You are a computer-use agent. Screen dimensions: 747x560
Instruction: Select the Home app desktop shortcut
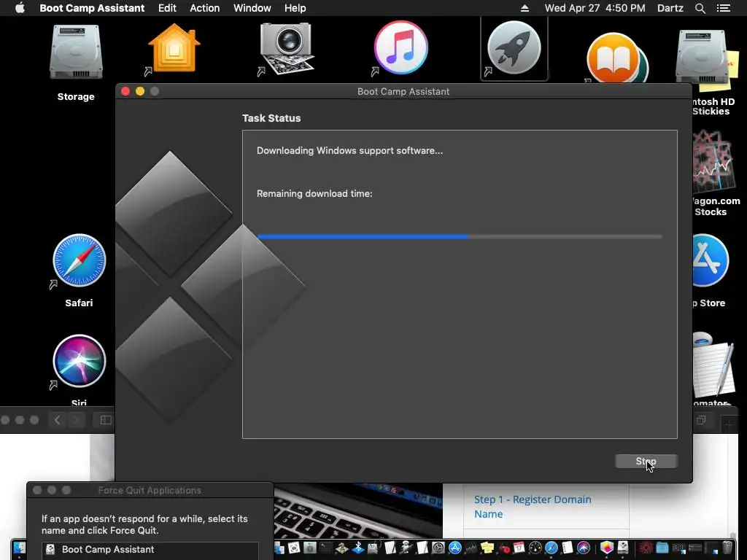pyautogui.click(x=174, y=50)
